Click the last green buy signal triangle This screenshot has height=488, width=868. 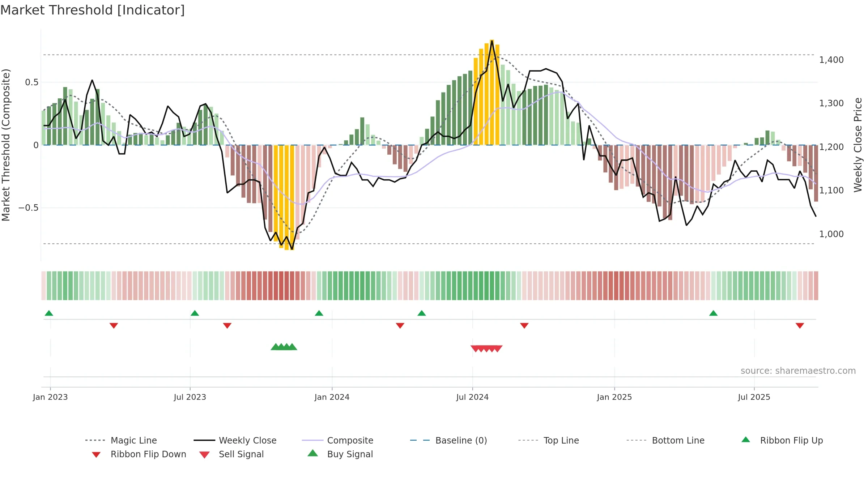292,347
